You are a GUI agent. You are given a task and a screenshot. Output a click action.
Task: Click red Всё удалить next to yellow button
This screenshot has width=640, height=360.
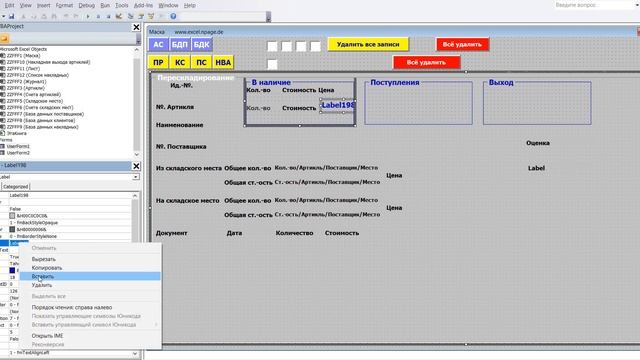tap(462, 44)
